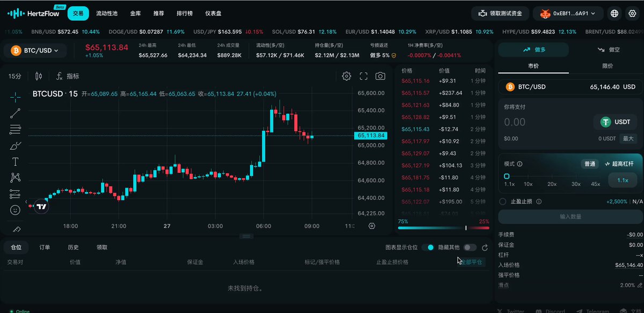Screen dimensions: 644x313
Task: Expand BTC/USD trading pair dropdown
Action: 35,50
